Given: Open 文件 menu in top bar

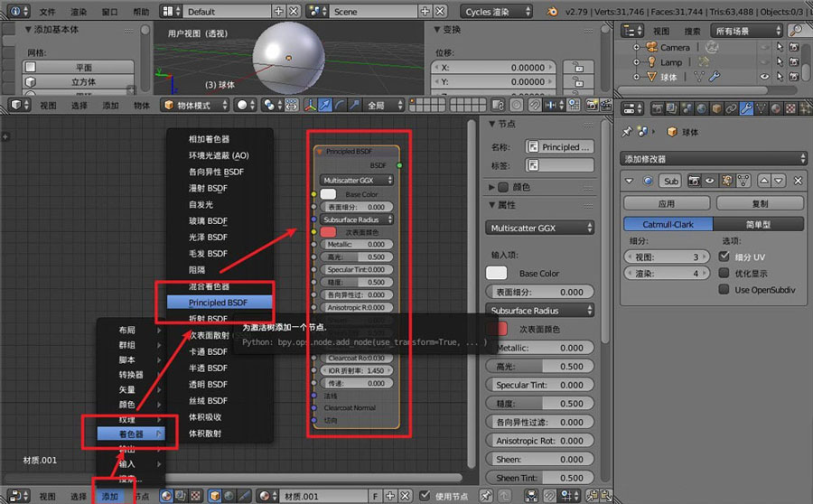Looking at the screenshot, I should [x=47, y=12].
